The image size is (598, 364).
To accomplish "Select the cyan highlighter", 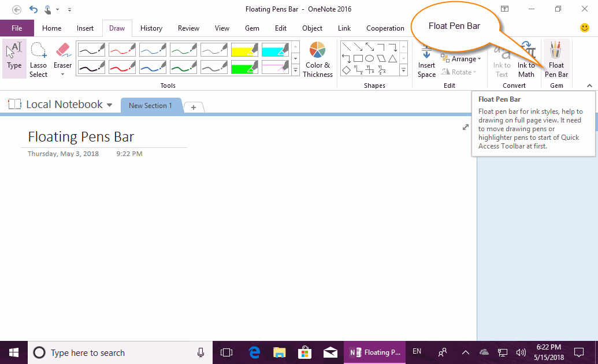I will 275,50.
